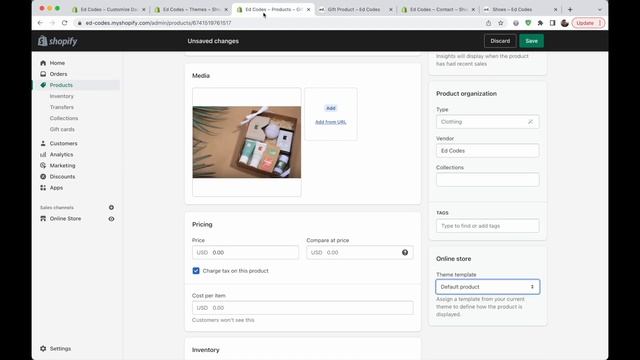Image resolution: width=640 pixels, height=360 pixels.
Task: Click the green shield extension icon
Action: tap(528, 23)
